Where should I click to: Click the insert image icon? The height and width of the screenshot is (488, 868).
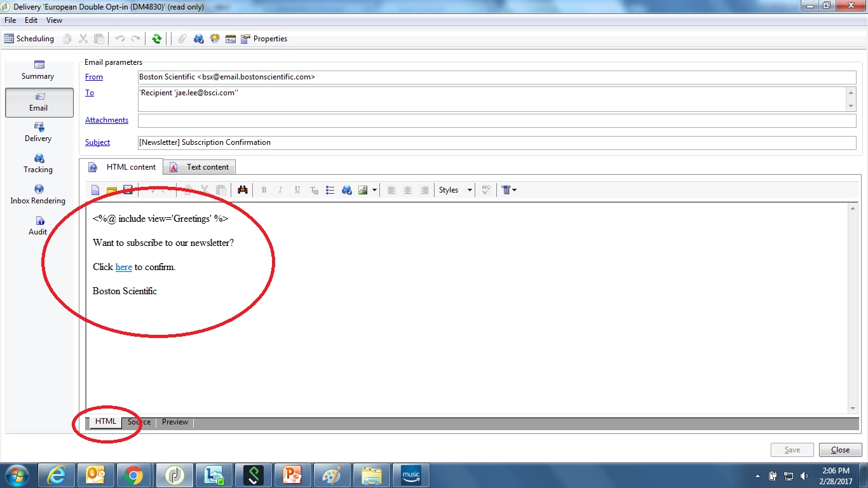tap(363, 190)
